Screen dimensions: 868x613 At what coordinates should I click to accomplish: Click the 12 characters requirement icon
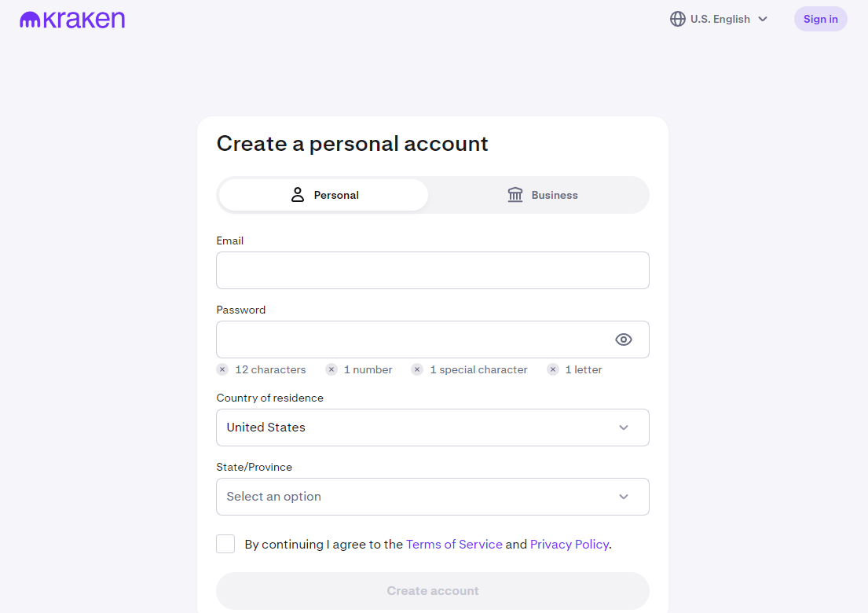point(222,369)
